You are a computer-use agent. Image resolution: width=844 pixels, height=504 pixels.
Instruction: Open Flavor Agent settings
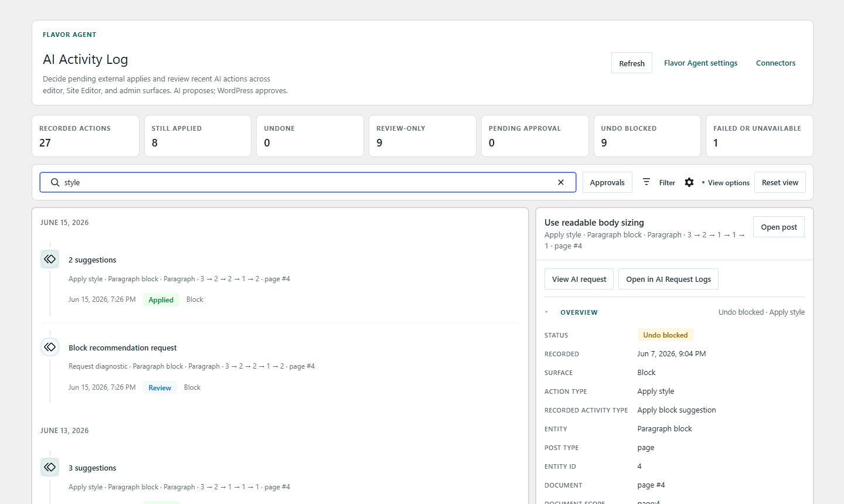(x=701, y=63)
